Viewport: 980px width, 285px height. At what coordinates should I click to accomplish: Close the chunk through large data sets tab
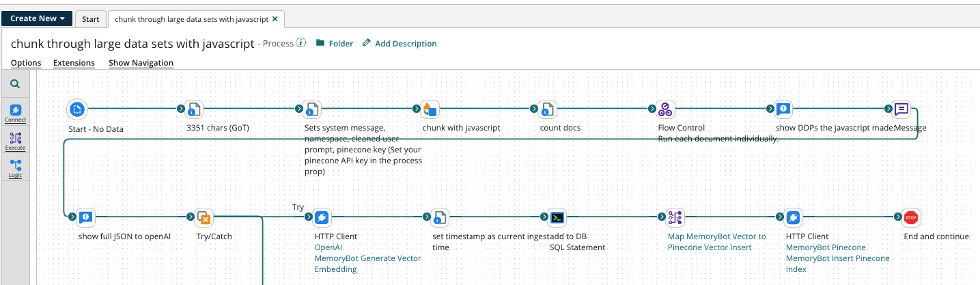pyautogui.click(x=275, y=19)
